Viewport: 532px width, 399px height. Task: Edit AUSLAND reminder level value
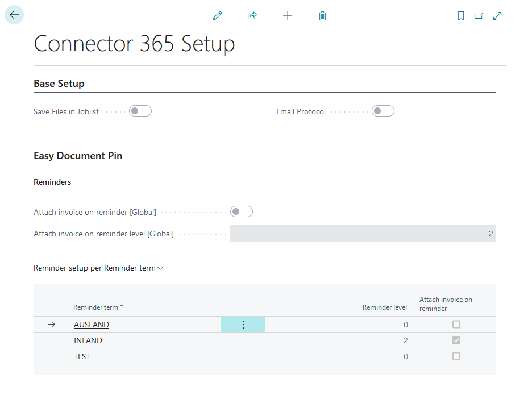click(406, 325)
